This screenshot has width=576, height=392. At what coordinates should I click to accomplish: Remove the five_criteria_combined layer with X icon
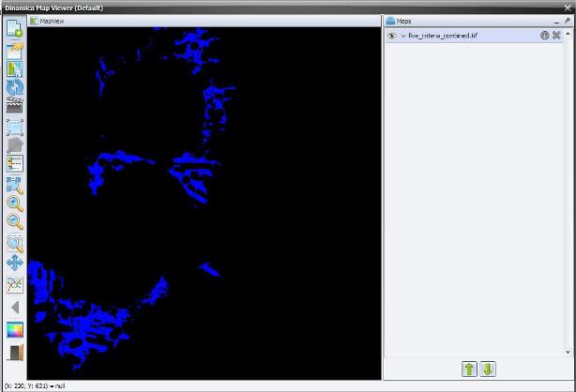click(556, 36)
